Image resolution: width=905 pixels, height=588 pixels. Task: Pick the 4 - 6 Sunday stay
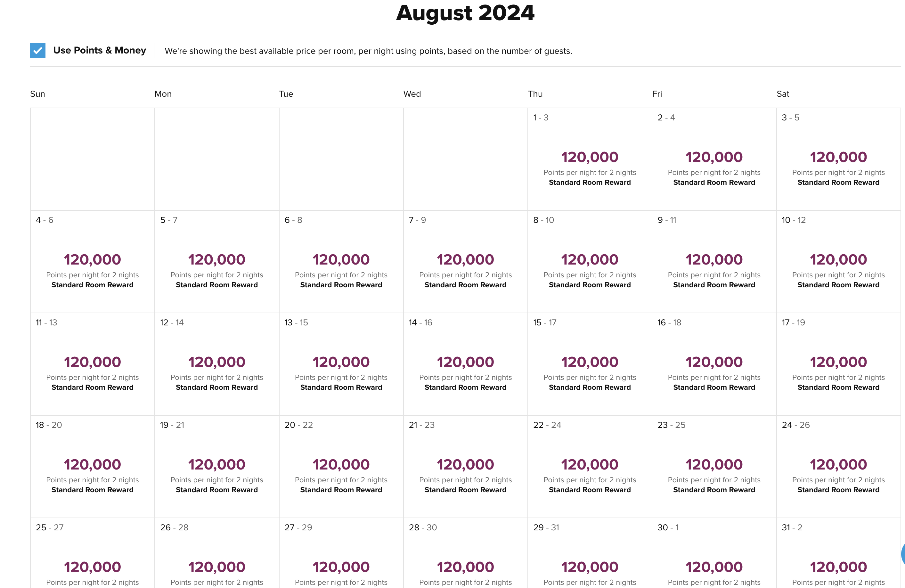93,262
